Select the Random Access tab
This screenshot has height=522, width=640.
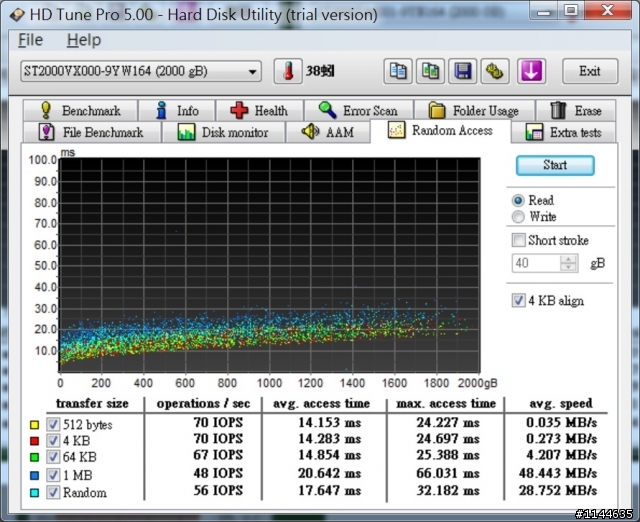(x=440, y=131)
